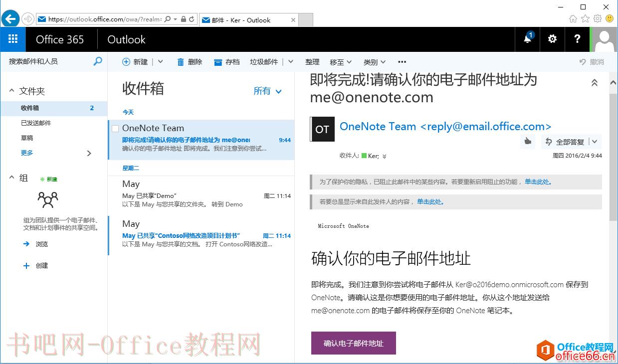This screenshot has height=364, width=618.
Task: Open the help question mark
Action: (577, 39)
